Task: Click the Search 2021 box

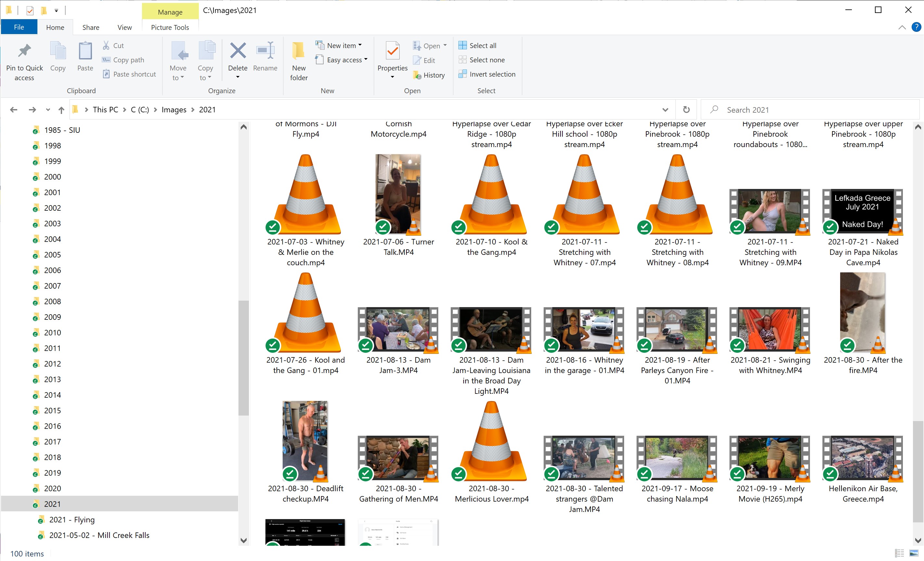Action: click(x=810, y=109)
